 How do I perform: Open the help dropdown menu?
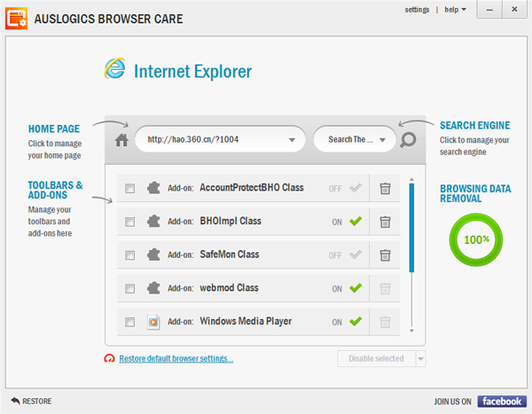[456, 10]
